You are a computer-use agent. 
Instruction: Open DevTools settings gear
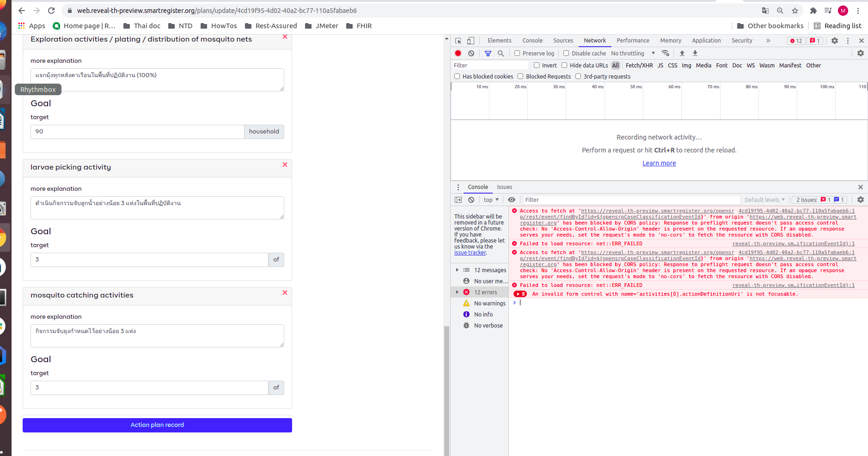point(834,41)
